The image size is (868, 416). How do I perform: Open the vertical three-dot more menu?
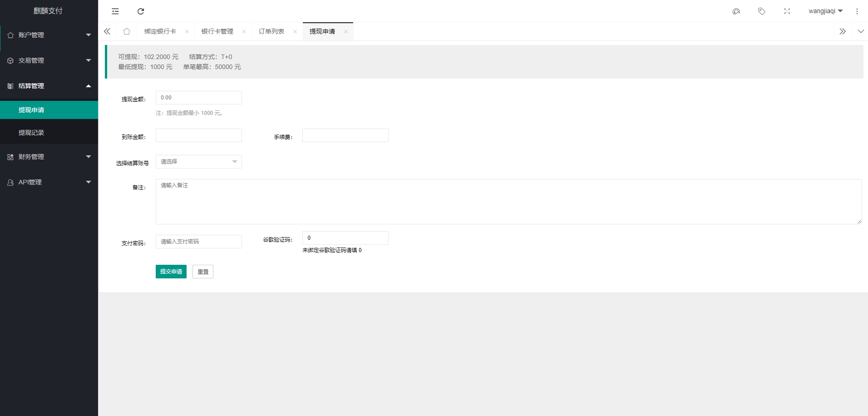(x=857, y=11)
